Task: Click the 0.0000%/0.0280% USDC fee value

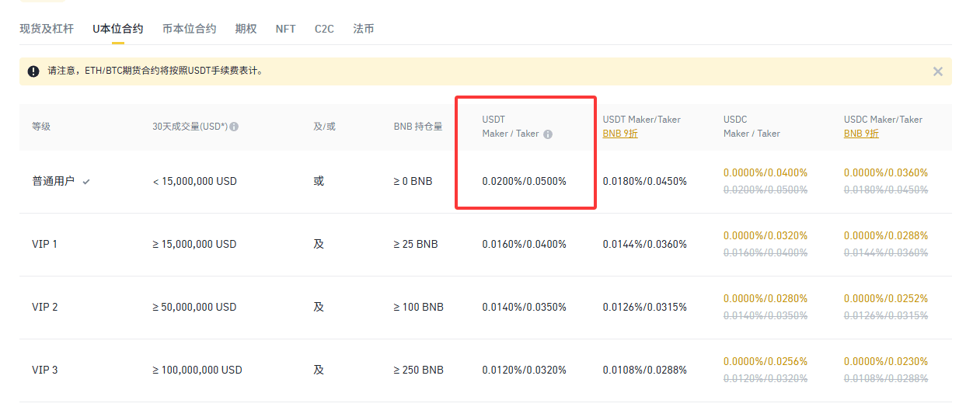Action: (x=766, y=298)
